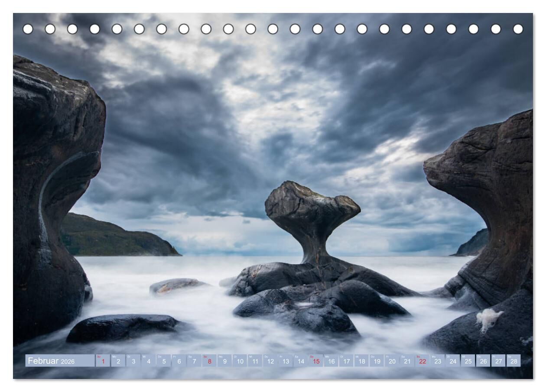The height and width of the screenshot is (392, 546).
Task: Select Sunday the 1st date cell
Action: [103, 361]
